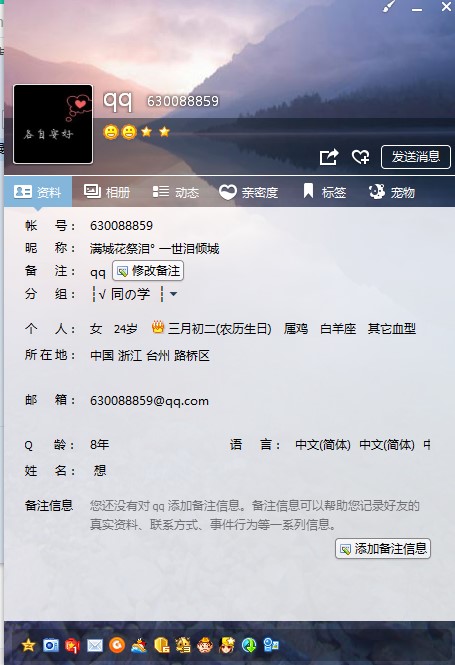Click the profile avatar picture
The width and height of the screenshot is (455, 665).
[x=53, y=124]
